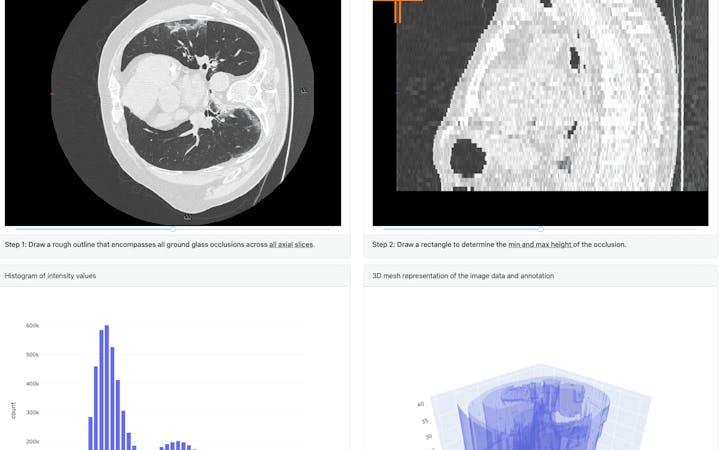The image size is (720, 450).
Task: Click the sagittal view slider handle
Action: 540,229
